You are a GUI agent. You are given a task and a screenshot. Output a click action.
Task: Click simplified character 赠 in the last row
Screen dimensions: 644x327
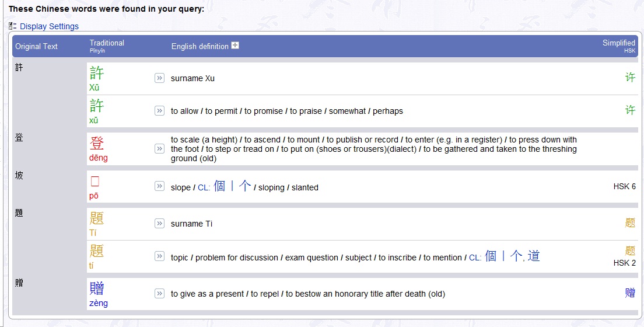630,293
